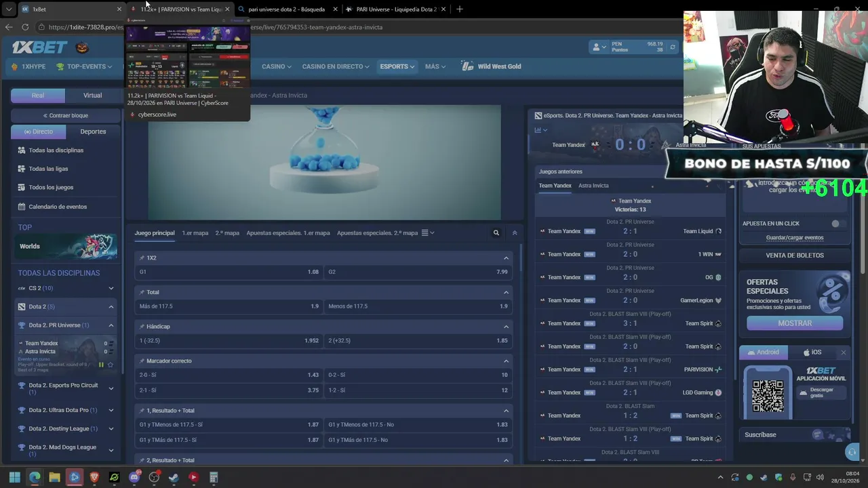Collapse the Dota 2 discipline

(x=111, y=307)
